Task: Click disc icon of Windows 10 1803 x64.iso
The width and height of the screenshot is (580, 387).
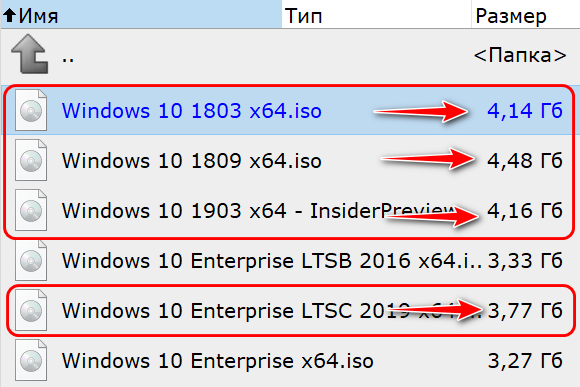Action: click(31, 110)
